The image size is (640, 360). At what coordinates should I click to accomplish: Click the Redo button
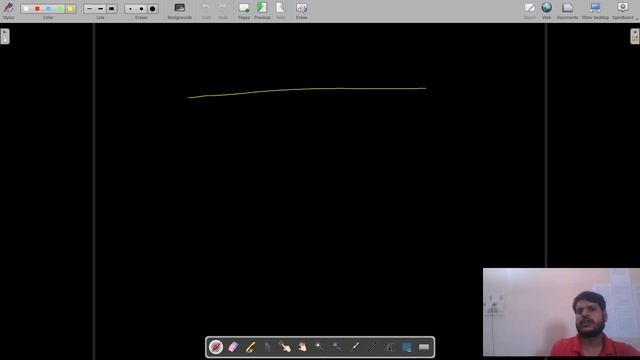click(222, 10)
